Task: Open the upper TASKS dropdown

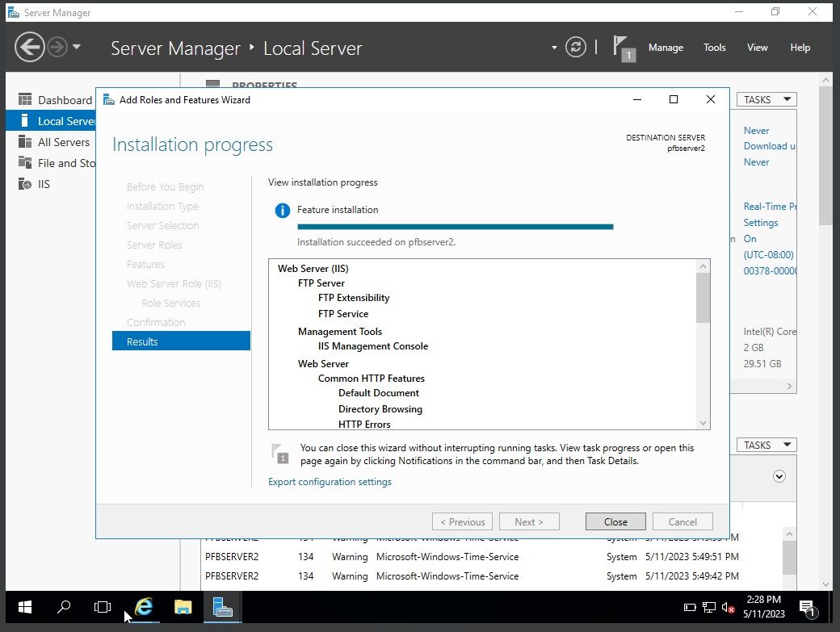Action: click(765, 98)
